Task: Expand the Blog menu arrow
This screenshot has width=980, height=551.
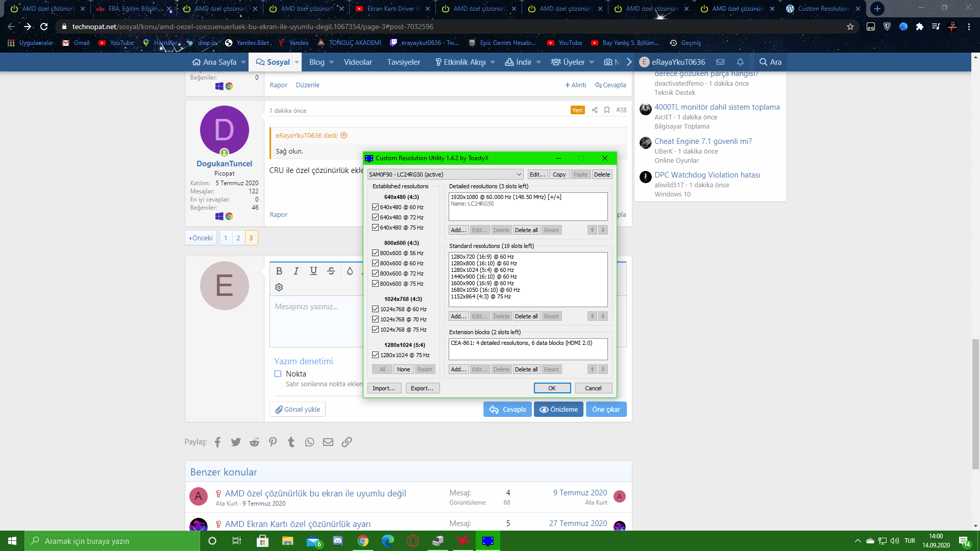Action: 331,62
